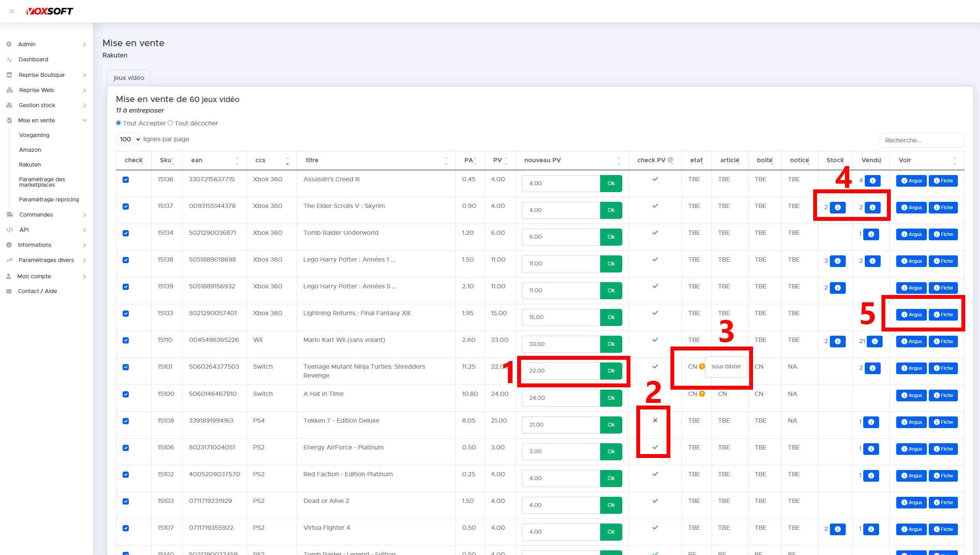This screenshot has height=555, width=980.
Task: Select the jeux vidéo tab
Action: tap(128, 78)
